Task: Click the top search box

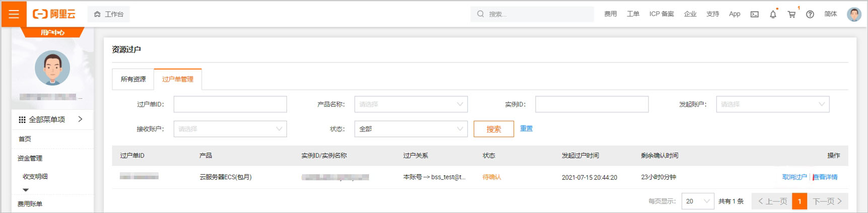Action: (x=532, y=14)
